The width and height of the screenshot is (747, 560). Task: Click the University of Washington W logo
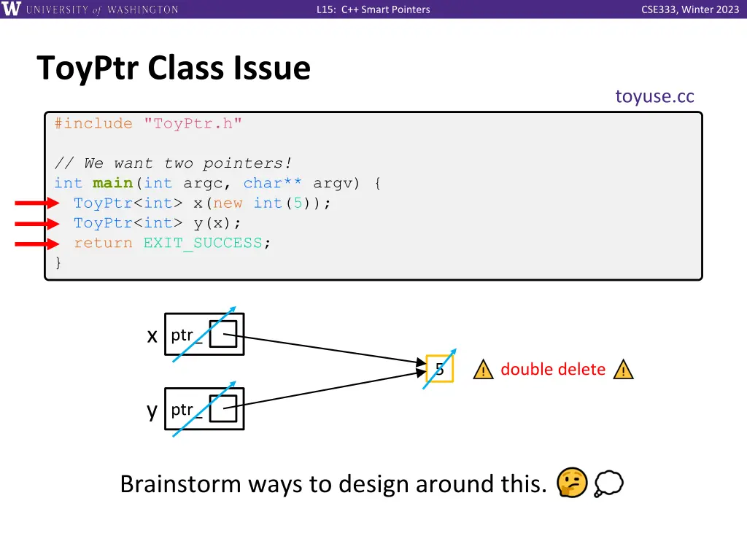[x=11, y=9]
